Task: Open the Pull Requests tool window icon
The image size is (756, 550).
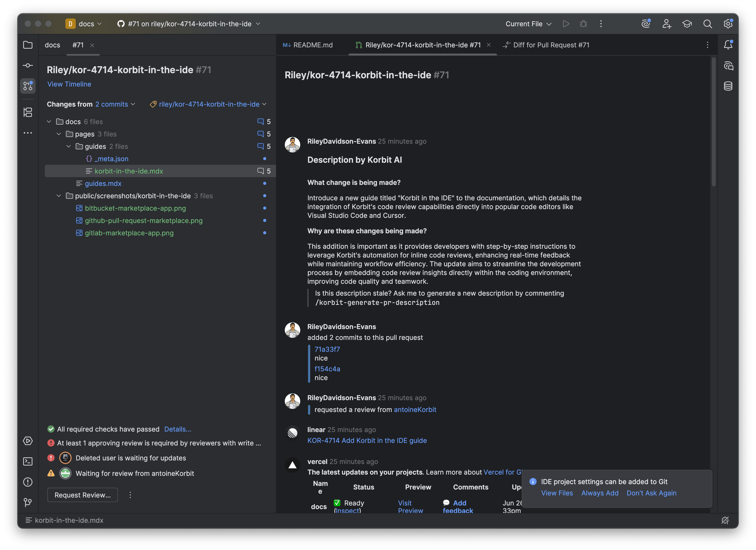Action: 28,86
